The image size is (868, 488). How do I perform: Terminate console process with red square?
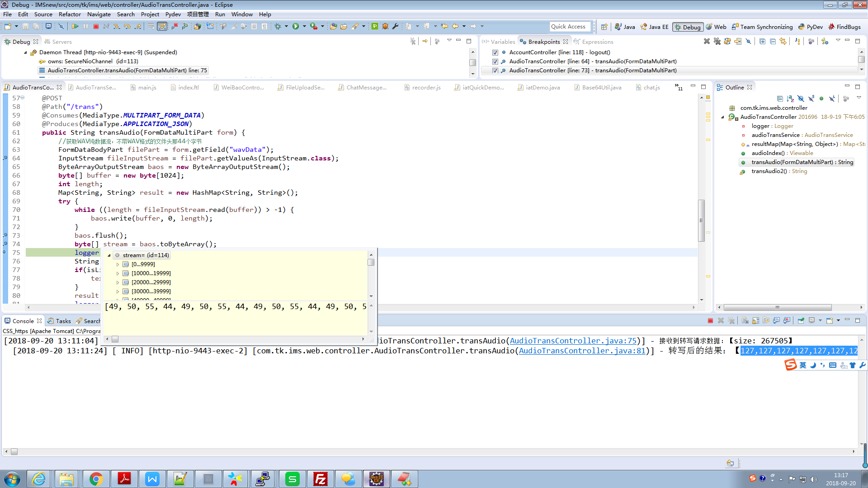tap(710, 321)
